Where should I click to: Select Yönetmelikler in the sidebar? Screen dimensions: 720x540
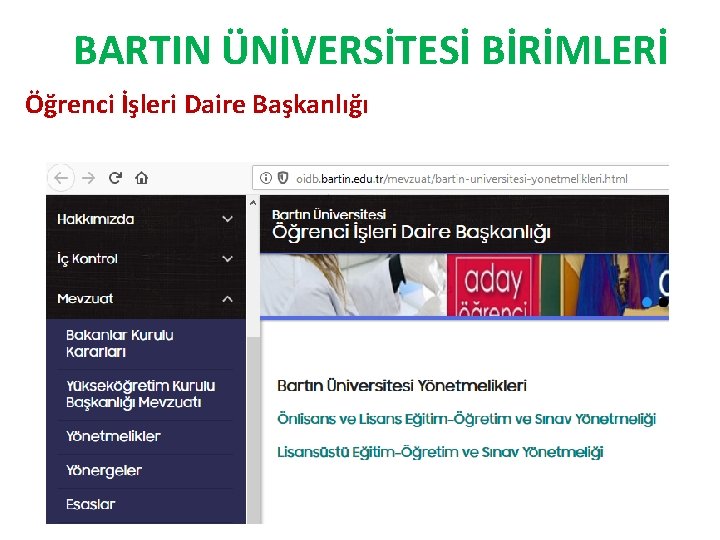click(113, 436)
